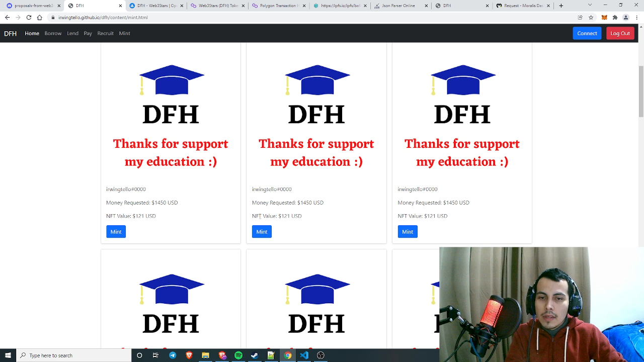Open Notepad++ icon on taskbar

point(271,355)
